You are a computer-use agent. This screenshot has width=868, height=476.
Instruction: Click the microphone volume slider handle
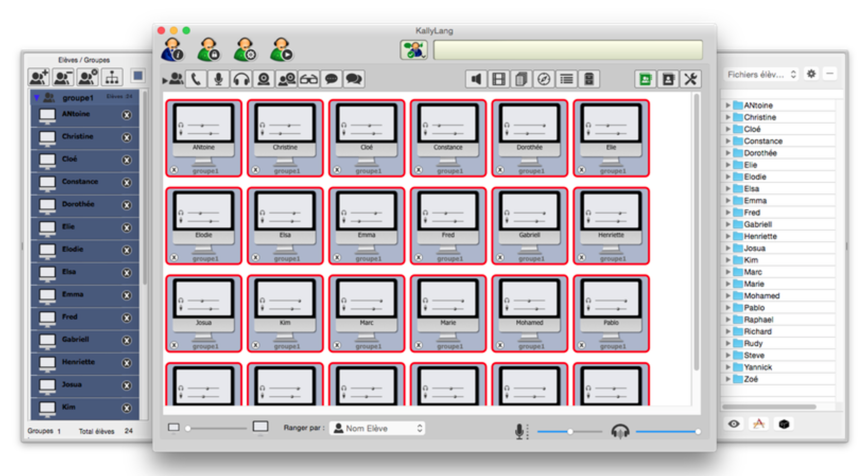click(x=570, y=431)
